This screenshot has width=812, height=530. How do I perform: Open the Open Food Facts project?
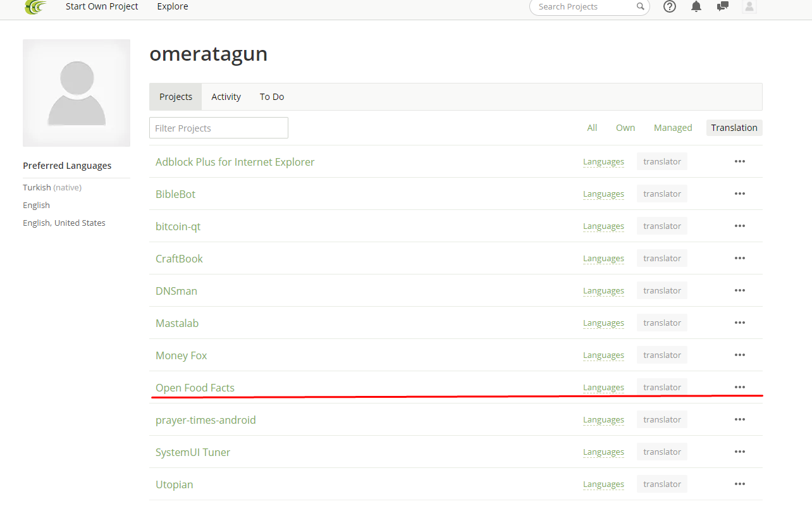tap(195, 388)
